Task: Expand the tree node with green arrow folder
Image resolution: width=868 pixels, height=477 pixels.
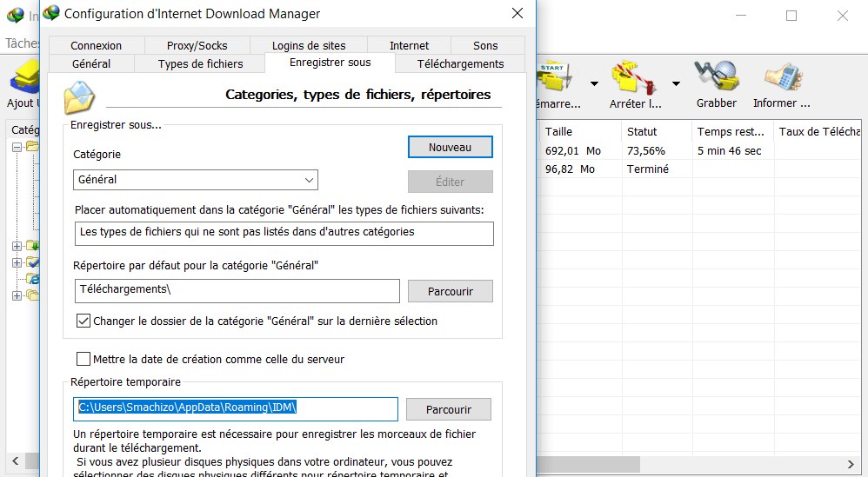Action: (x=17, y=246)
